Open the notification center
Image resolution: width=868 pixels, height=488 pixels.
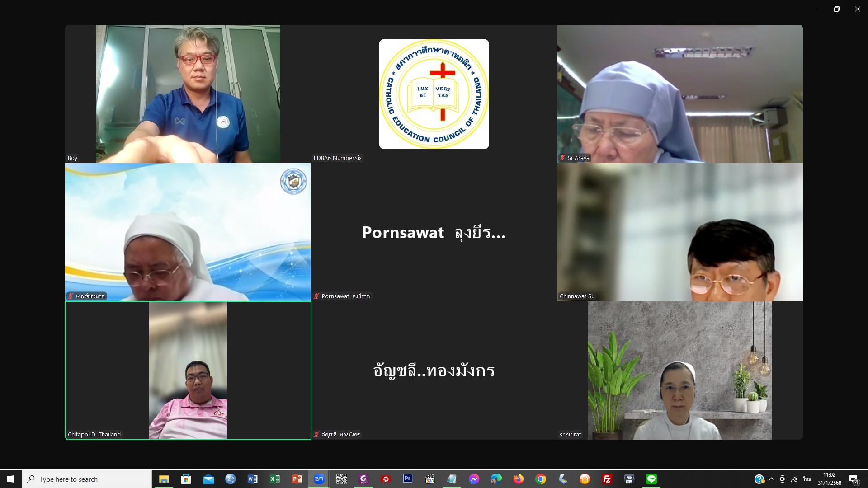coord(854,479)
